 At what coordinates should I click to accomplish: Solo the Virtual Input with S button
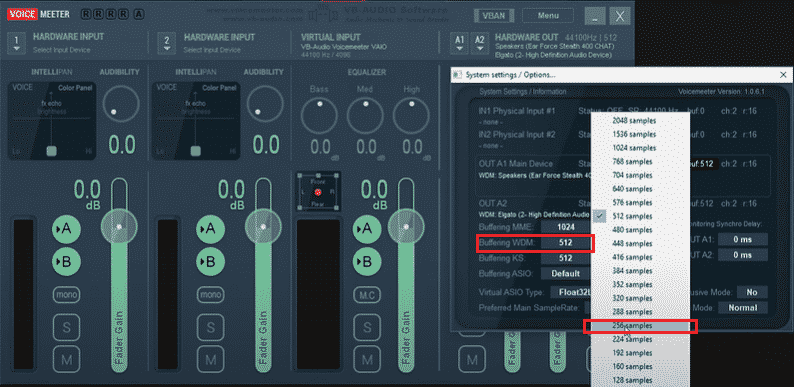pyautogui.click(x=367, y=327)
